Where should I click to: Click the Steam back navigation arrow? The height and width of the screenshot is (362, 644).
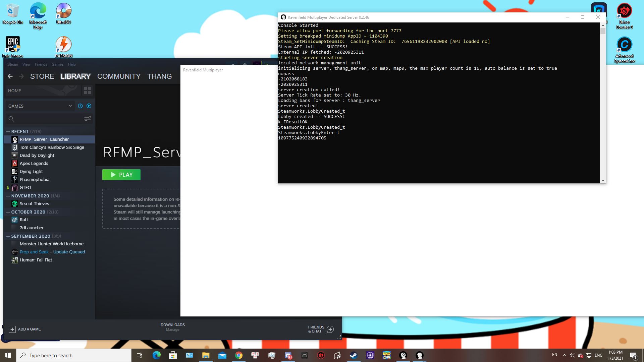click(10, 76)
